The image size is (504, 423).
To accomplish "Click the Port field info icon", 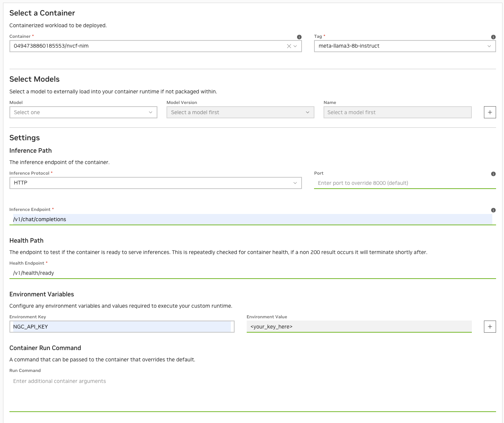I will click(x=493, y=174).
